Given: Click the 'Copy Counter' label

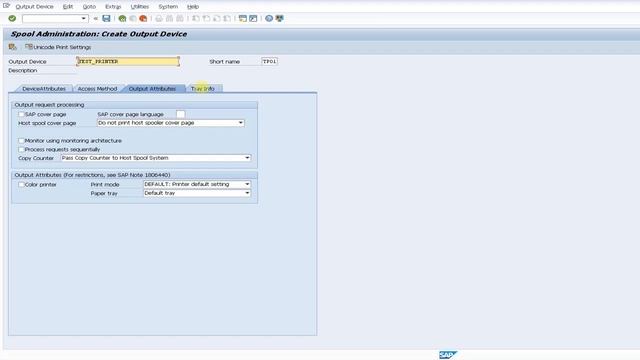Looking at the screenshot, I should click(x=36, y=158).
